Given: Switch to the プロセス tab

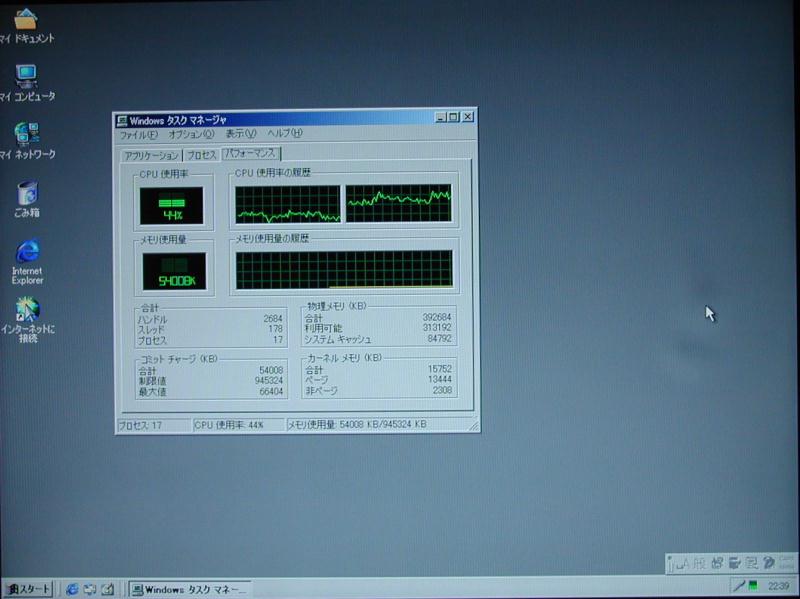Looking at the screenshot, I should 202,155.
